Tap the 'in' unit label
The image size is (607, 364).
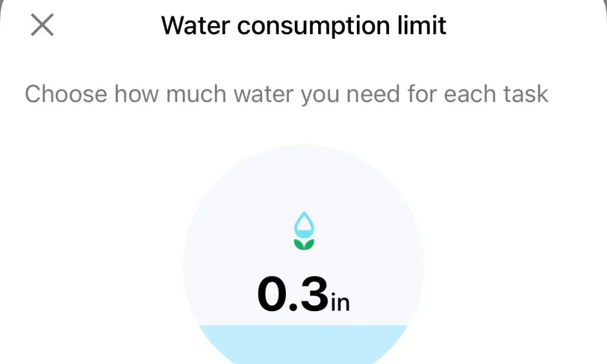340,301
